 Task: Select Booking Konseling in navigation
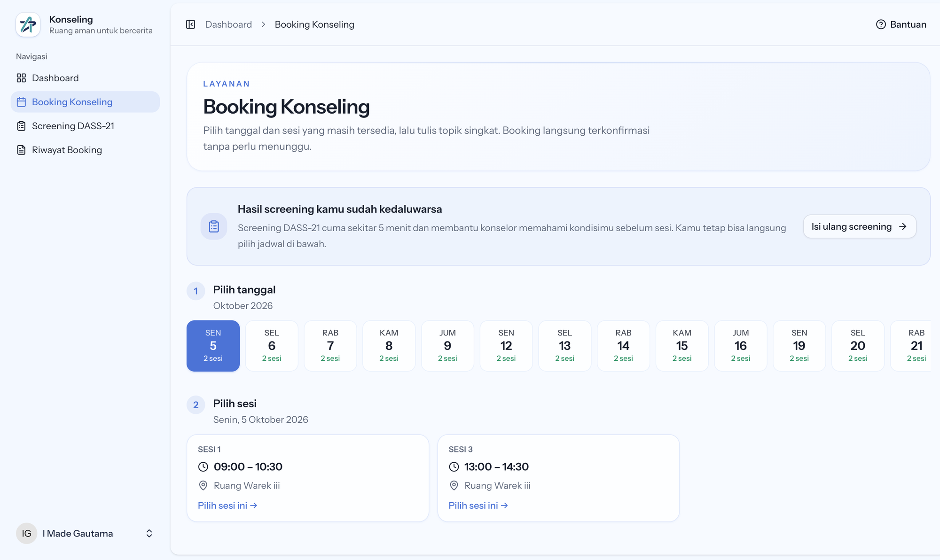click(x=85, y=102)
